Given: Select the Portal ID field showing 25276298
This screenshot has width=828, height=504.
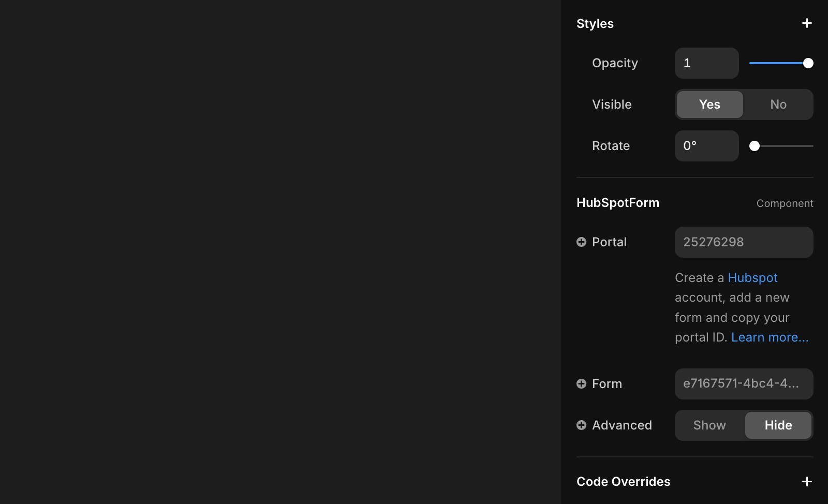Looking at the screenshot, I should [744, 242].
